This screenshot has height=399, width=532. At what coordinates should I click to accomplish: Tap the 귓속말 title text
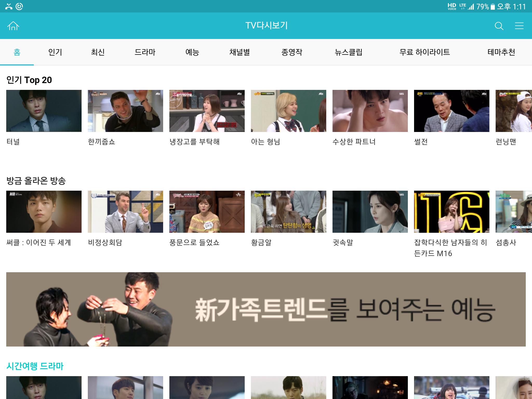[x=343, y=243]
